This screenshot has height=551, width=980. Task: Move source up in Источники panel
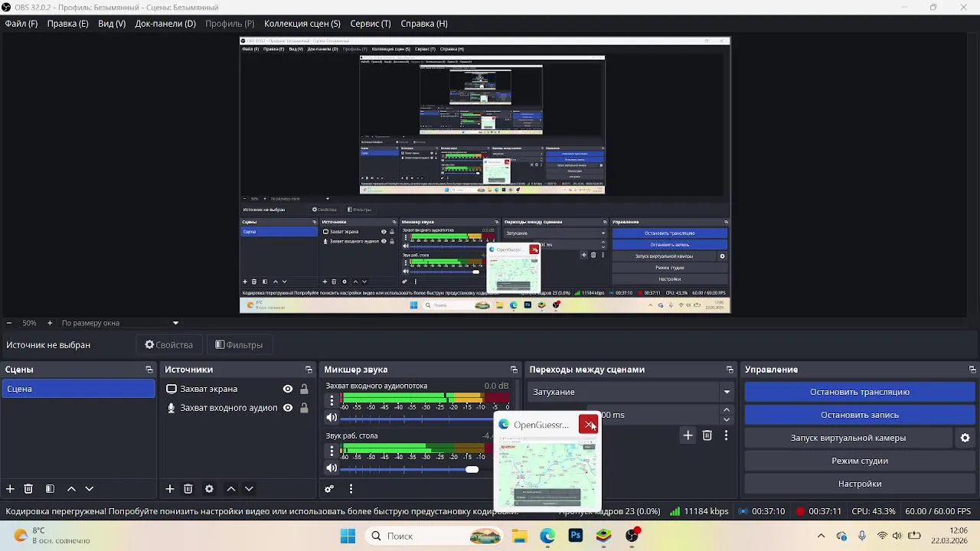tap(230, 489)
